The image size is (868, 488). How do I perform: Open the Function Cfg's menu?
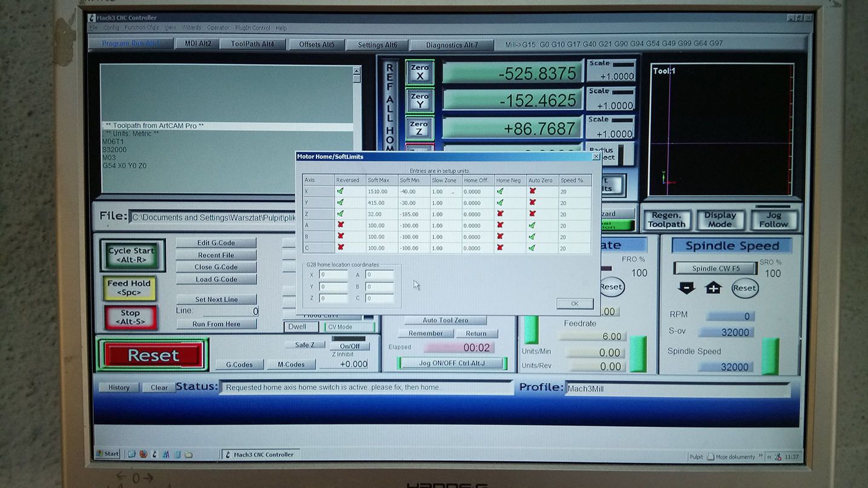(x=142, y=28)
